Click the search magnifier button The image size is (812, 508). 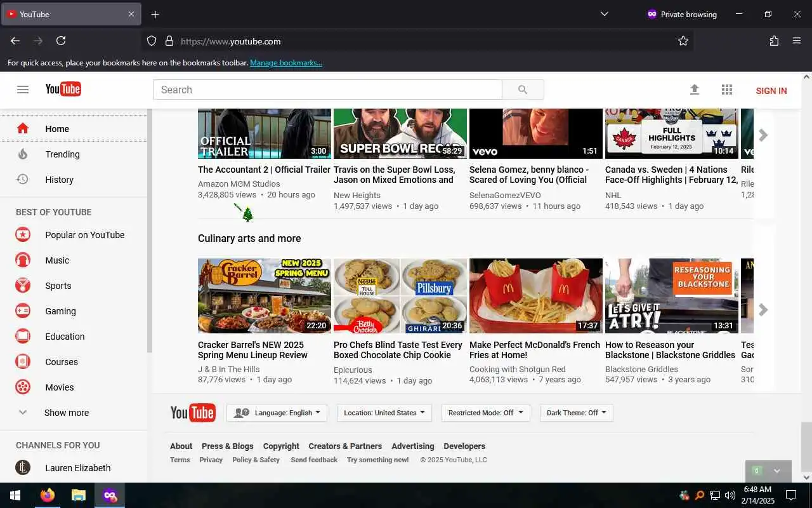[523, 90]
